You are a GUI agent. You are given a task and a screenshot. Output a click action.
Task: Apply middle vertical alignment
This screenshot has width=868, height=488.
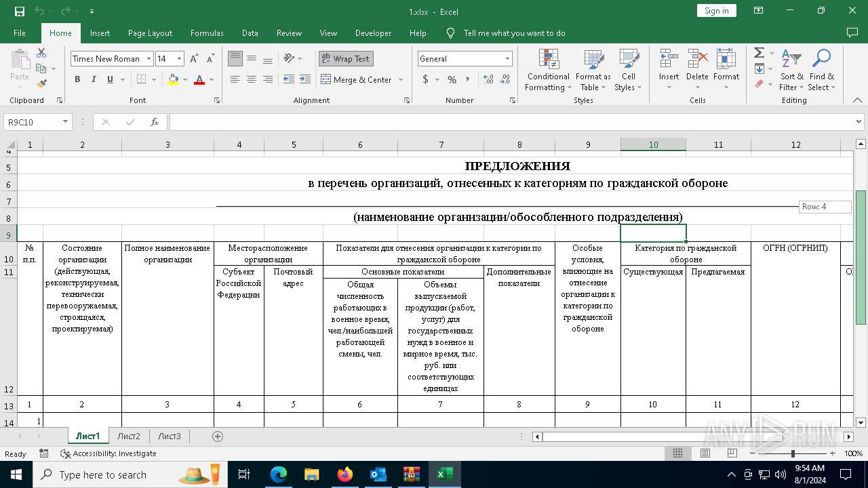[x=252, y=59]
